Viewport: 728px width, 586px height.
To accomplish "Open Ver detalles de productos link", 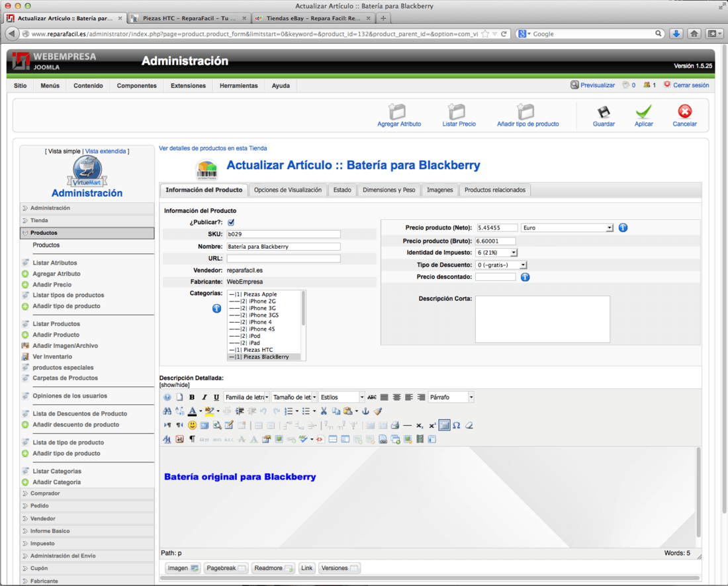I will click(x=212, y=148).
